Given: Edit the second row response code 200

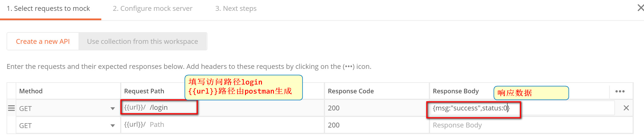Looking at the screenshot, I should coord(377,125).
